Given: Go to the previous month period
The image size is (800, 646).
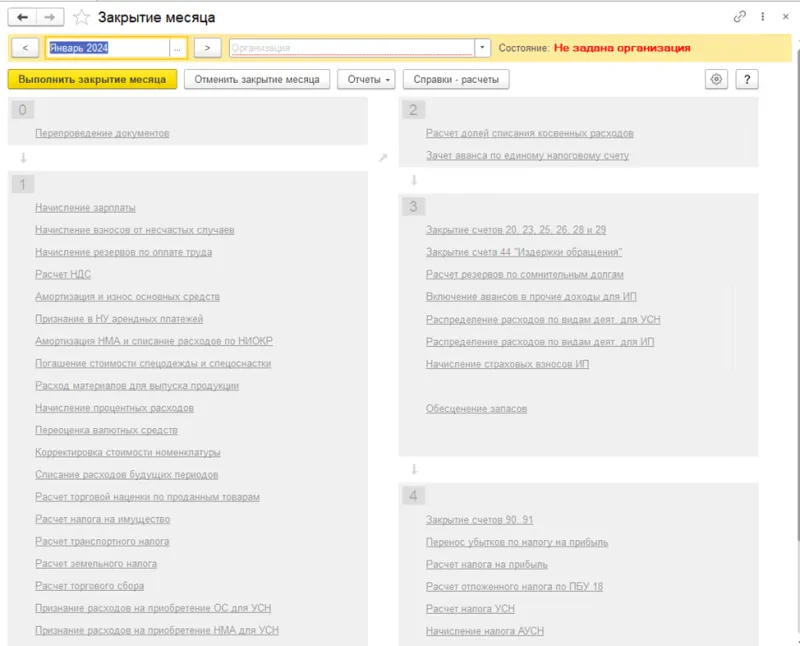Looking at the screenshot, I should [x=24, y=48].
